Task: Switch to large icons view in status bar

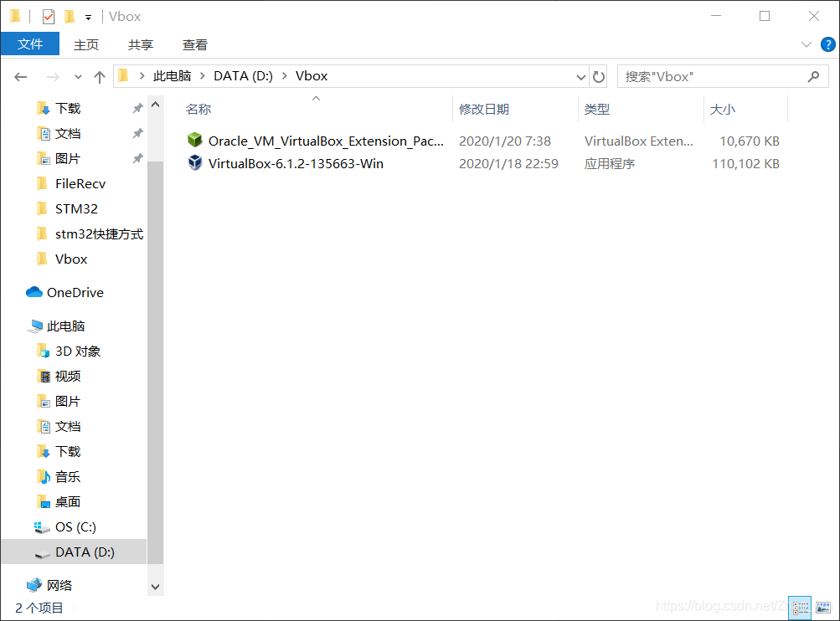Action: [823, 608]
